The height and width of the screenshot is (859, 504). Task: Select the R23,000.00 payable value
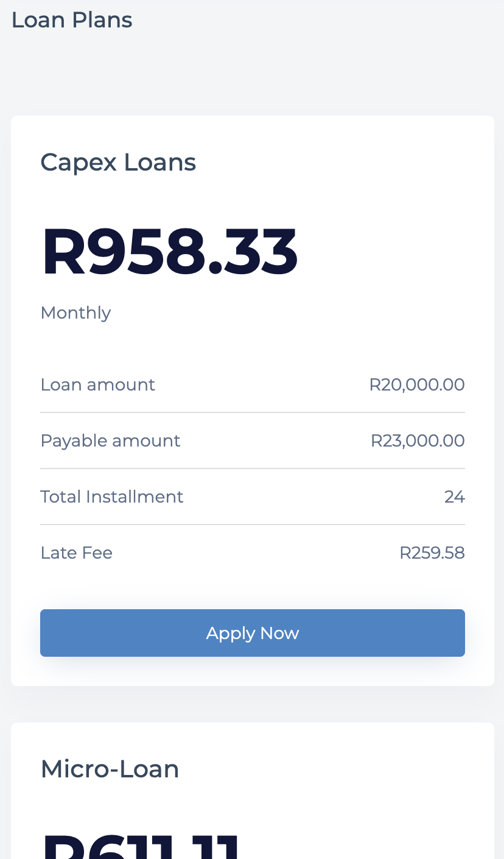click(418, 441)
